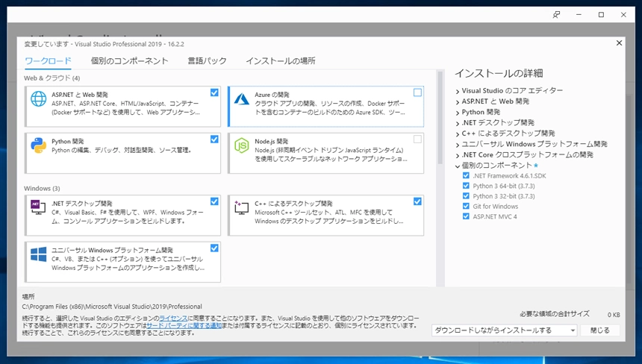Image resolution: width=642 pixels, height=364 pixels.
Task: Click the 閉じる button
Action: click(x=600, y=330)
